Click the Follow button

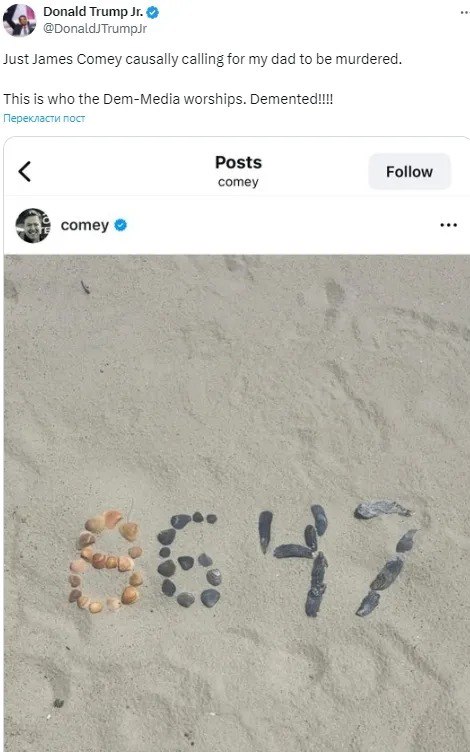coord(409,172)
